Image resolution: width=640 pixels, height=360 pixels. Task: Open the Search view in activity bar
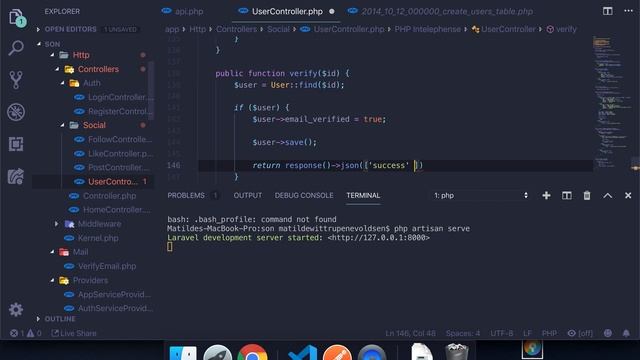(16, 48)
